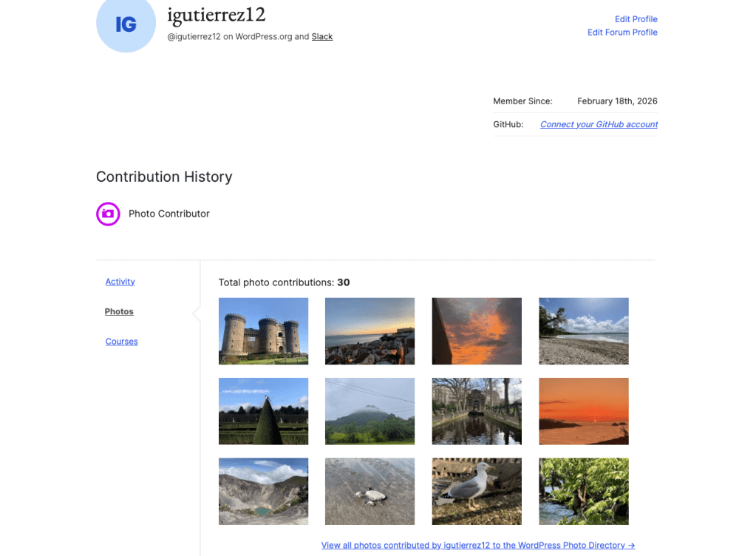The width and height of the screenshot is (756, 556).
Task: Open the canal reflection photo thumbnail
Action: pos(477,411)
